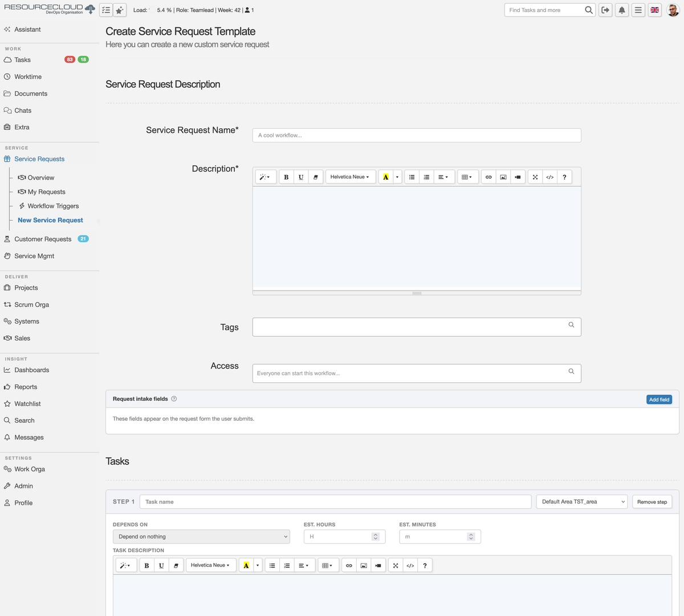Screen dimensions: 684x616
Task: Open the notifications bell
Action: coord(622,10)
